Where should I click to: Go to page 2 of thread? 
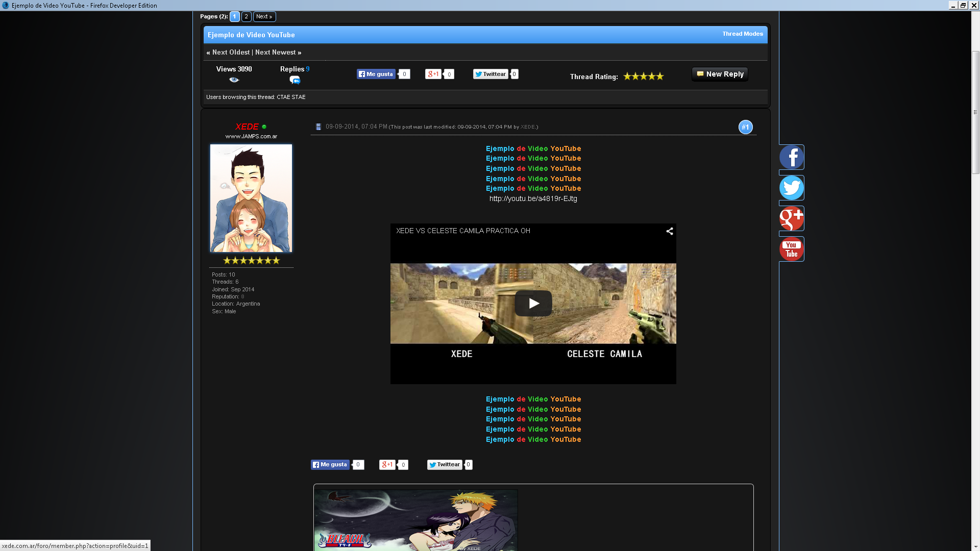246,16
